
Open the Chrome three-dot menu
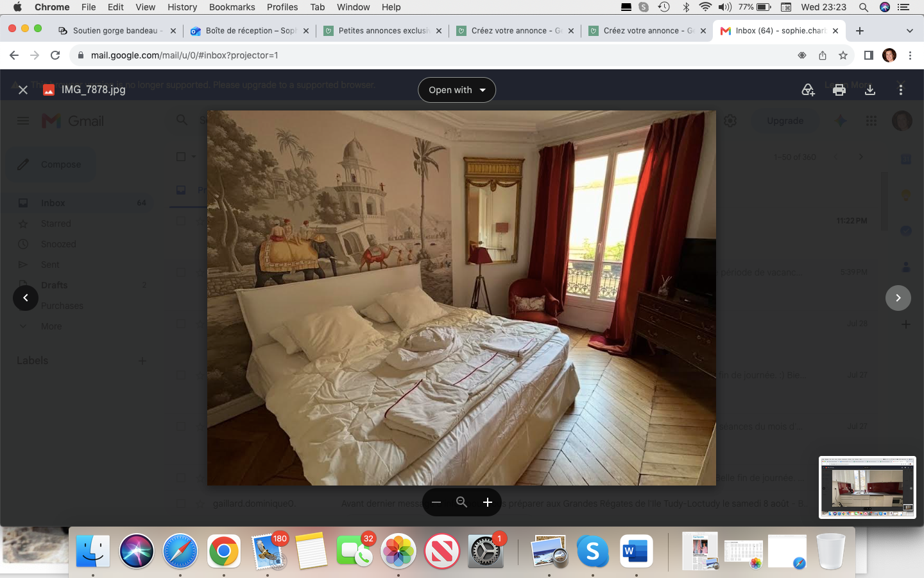coord(910,55)
